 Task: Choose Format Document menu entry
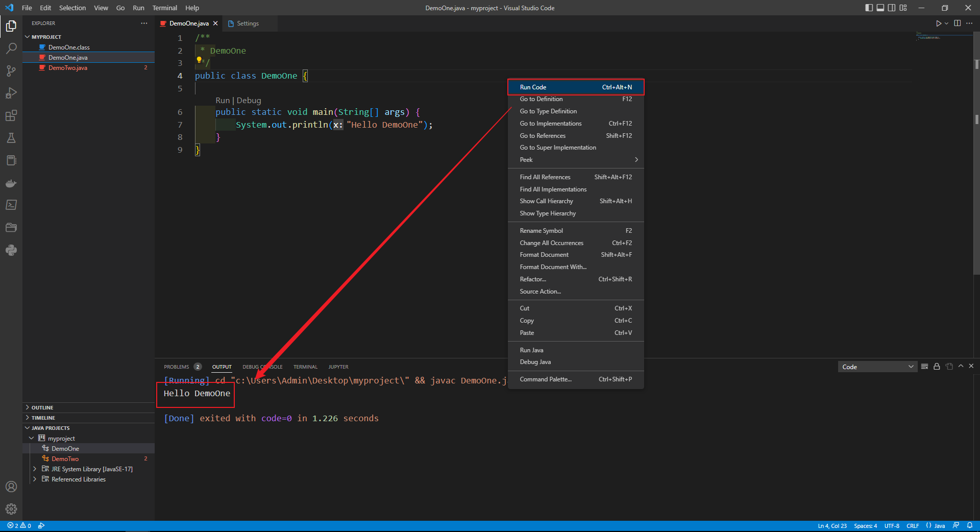coord(576,255)
